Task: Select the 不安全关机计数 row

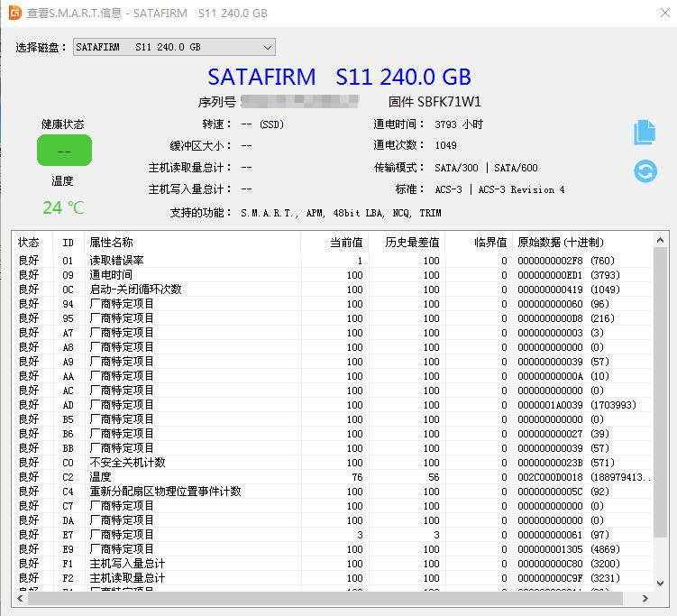Action: pos(333,463)
